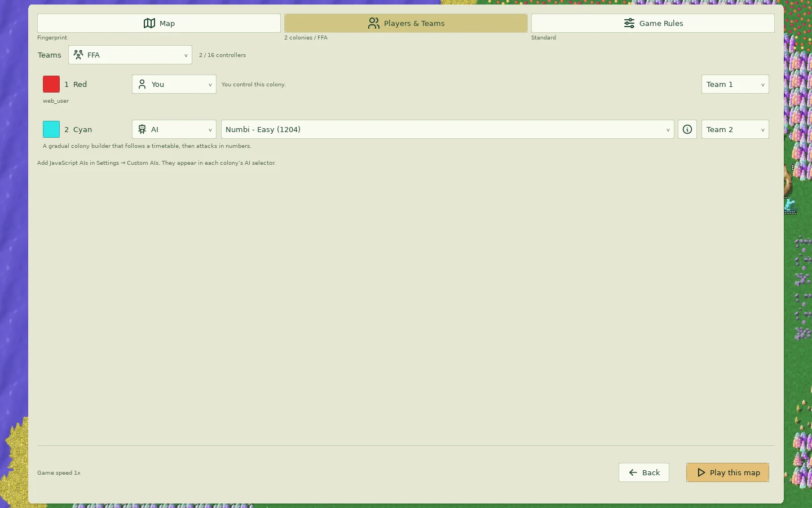The width and height of the screenshot is (812, 508).
Task: Click the 2 / 16 controllers text
Action: pos(222,55)
